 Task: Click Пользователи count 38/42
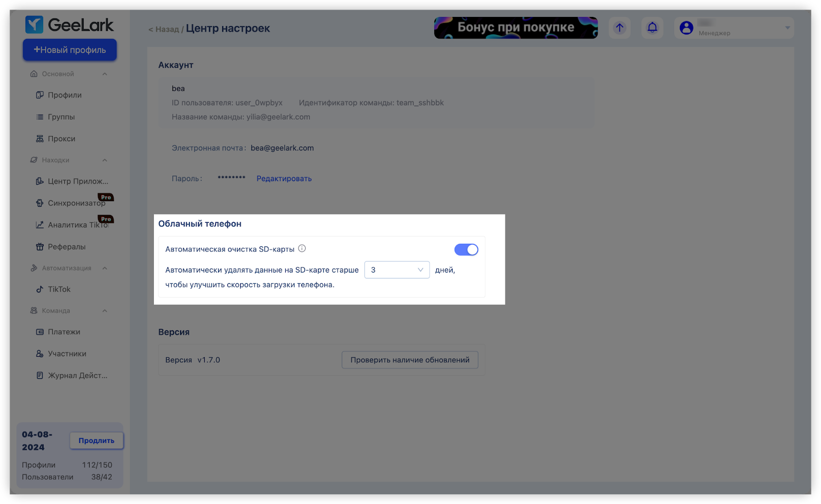point(102,477)
